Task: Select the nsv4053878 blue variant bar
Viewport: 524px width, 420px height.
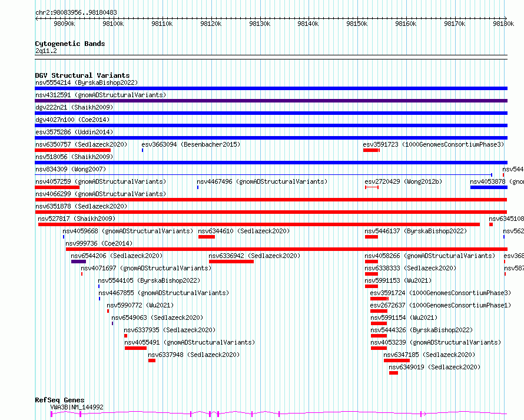Action: (489, 187)
